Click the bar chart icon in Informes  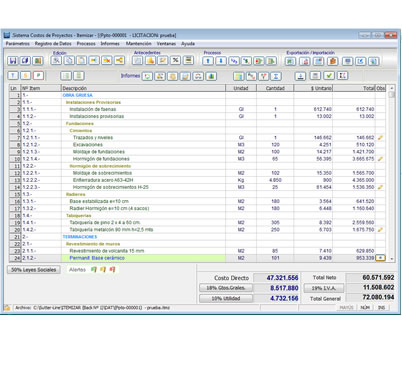click(211, 76)
